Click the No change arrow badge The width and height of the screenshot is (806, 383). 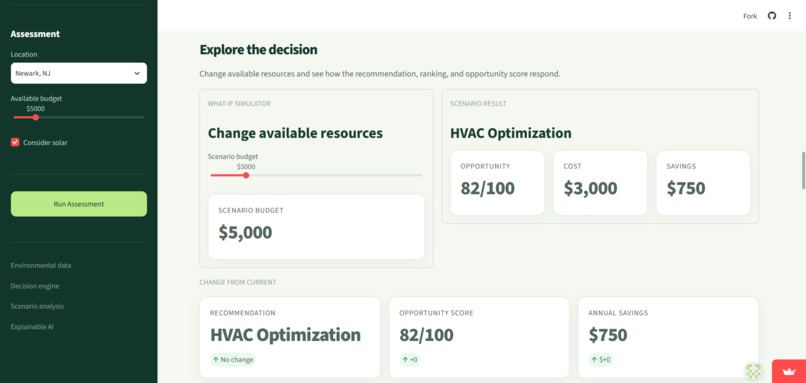(x=233, y=359)
